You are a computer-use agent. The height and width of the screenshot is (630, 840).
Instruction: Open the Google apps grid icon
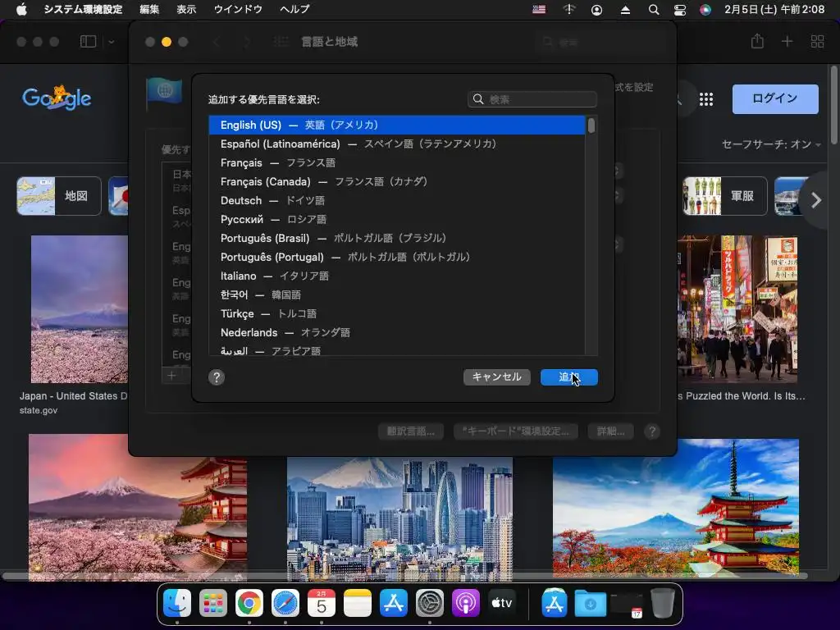point(706,99)
